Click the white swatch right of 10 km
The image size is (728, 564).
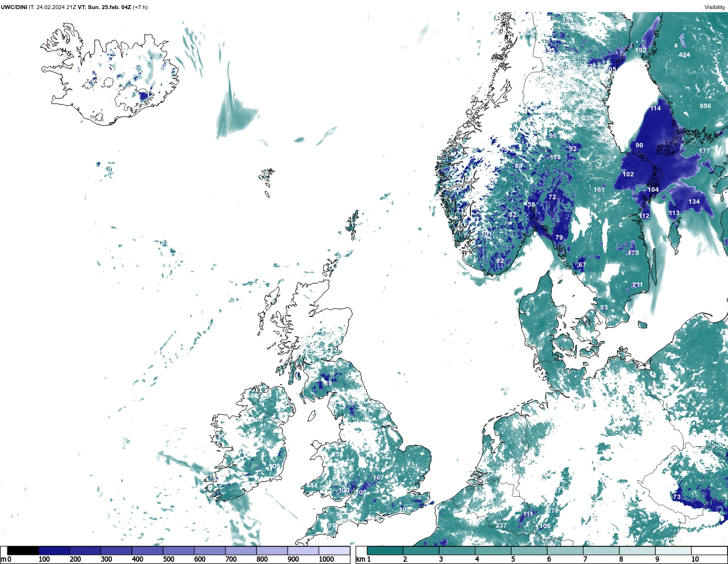coord(709,550)
